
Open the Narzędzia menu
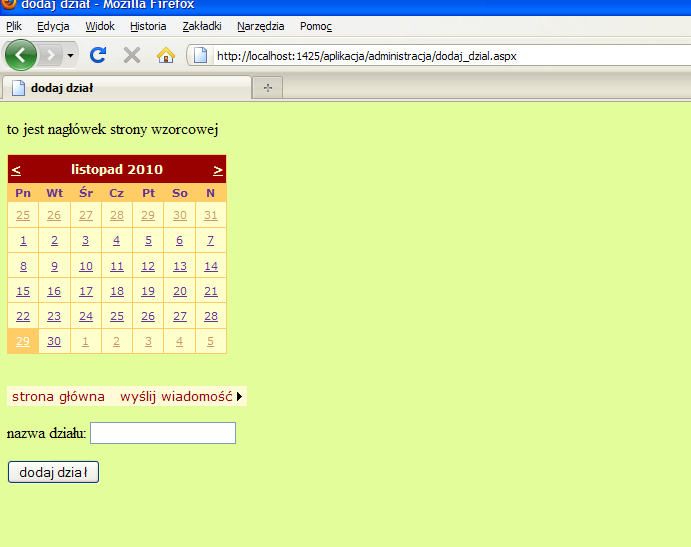pyautogui.click(x=260, y=26)
